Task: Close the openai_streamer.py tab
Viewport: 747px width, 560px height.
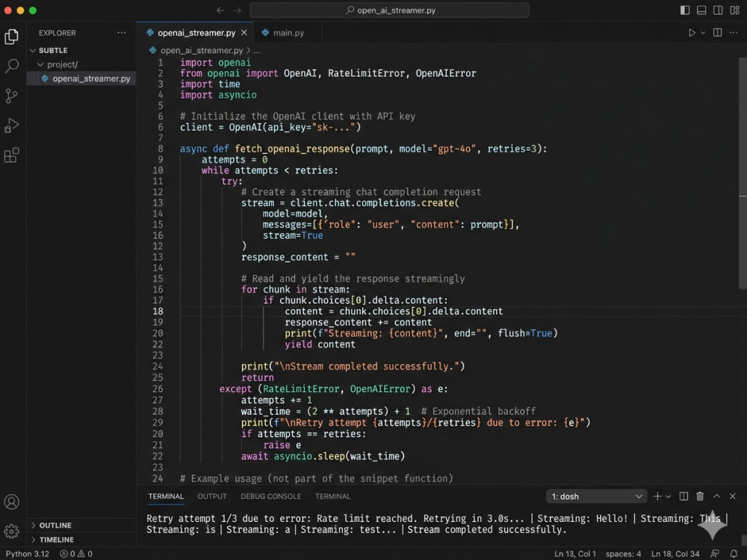Action: tap(244, 32)
